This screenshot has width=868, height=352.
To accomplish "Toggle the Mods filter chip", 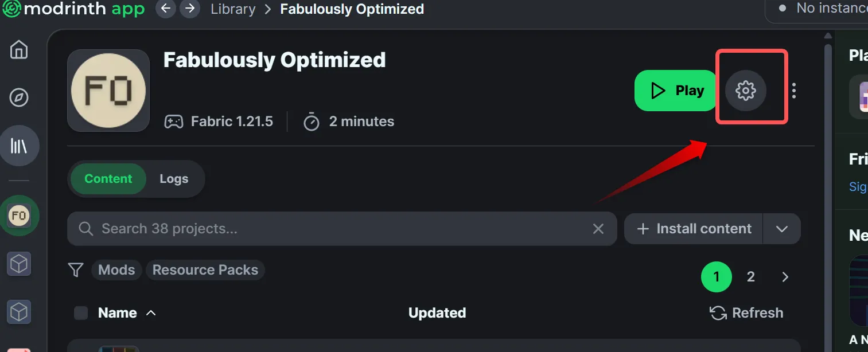I will (x=116, y=270).
